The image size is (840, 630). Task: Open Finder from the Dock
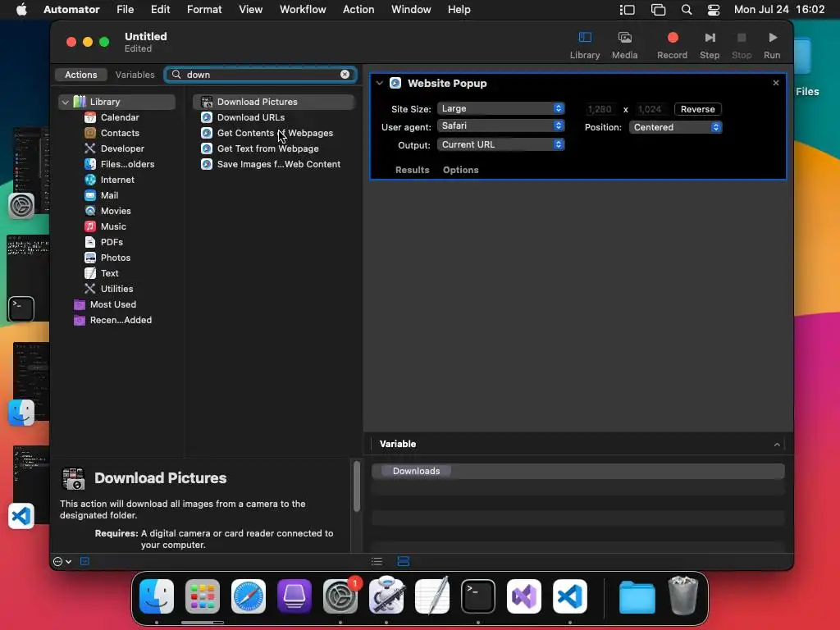(x=157, y=596)
